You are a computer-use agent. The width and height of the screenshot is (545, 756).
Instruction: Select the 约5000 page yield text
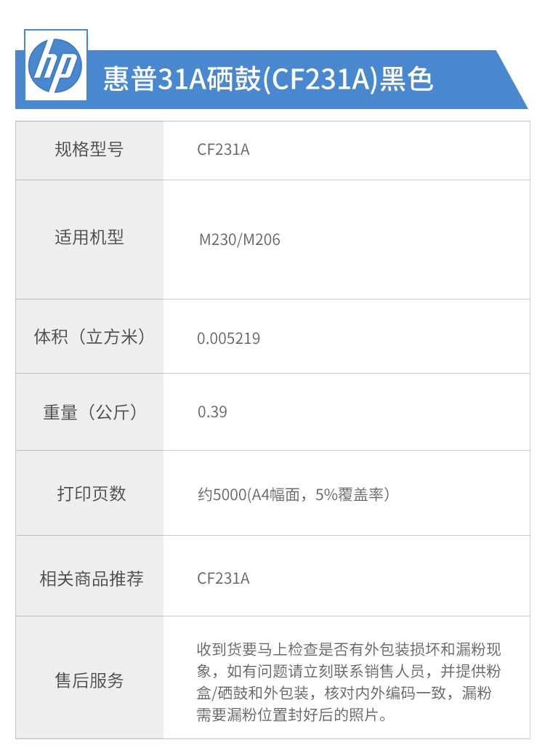pyautogui.click(x=222, y=495)
